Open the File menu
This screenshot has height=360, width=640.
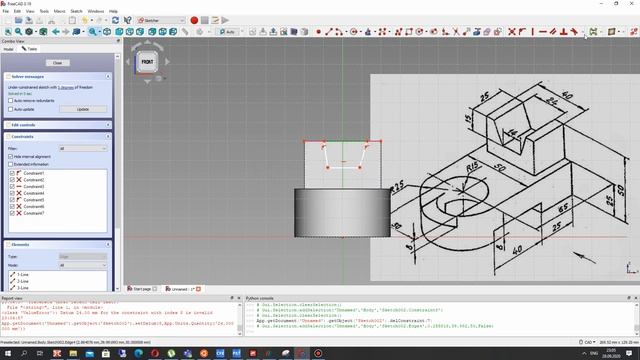(x=6, y=11)
